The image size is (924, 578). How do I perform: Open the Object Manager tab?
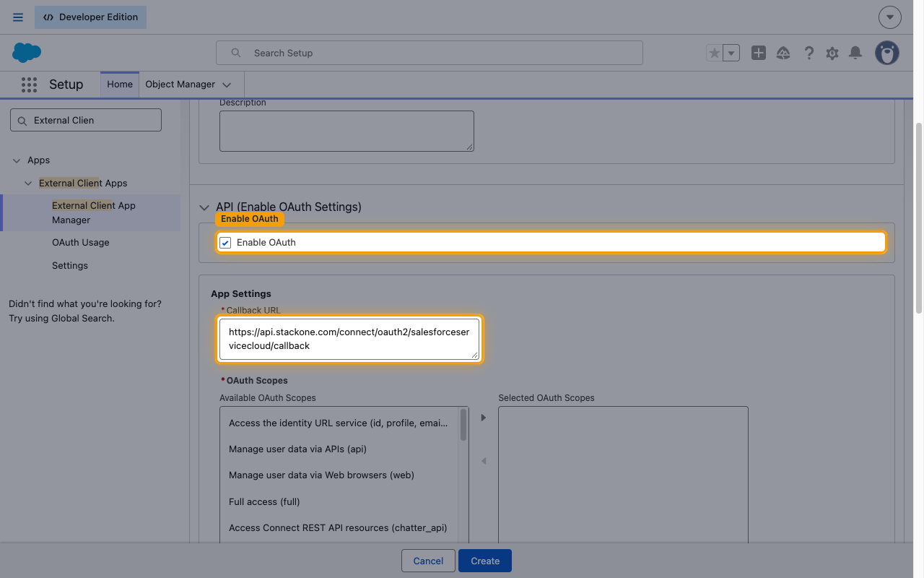pos(180,85)
